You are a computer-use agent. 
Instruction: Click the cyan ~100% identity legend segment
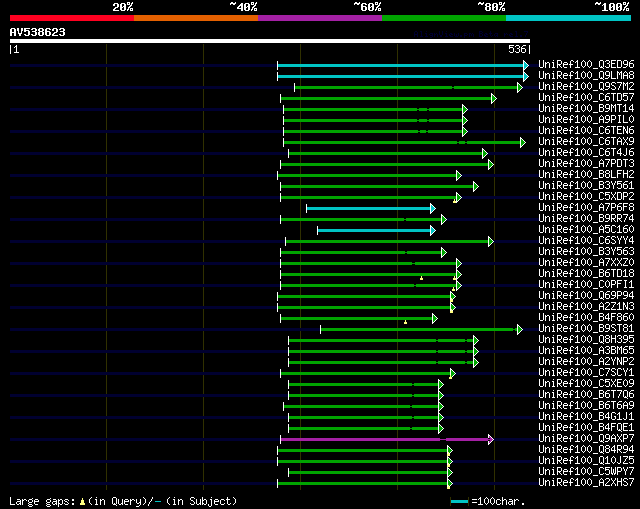click(x=569, y=18)
